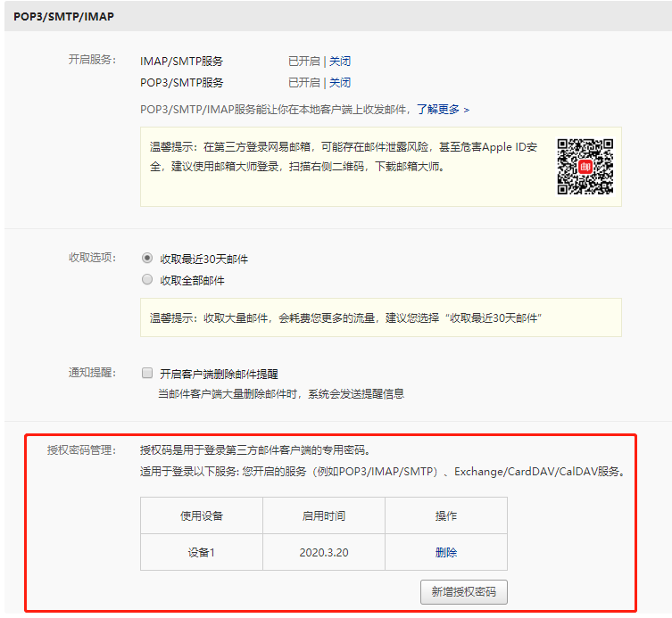Click the 温馨提示 about 收取大量邮件
672x618 pixels.
(380, 317)
